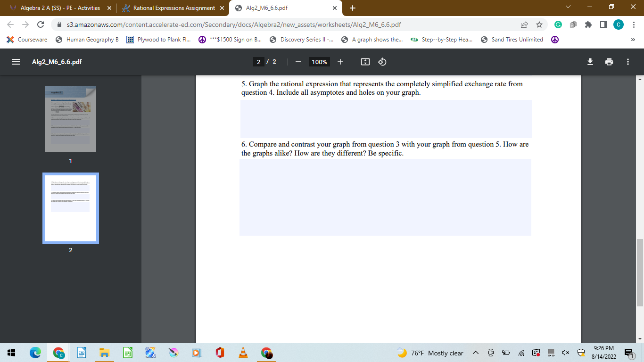Expand the hidden bookmarks overflow chevron
This screenshot has height=362, width=644.
[x=633, y=40]
